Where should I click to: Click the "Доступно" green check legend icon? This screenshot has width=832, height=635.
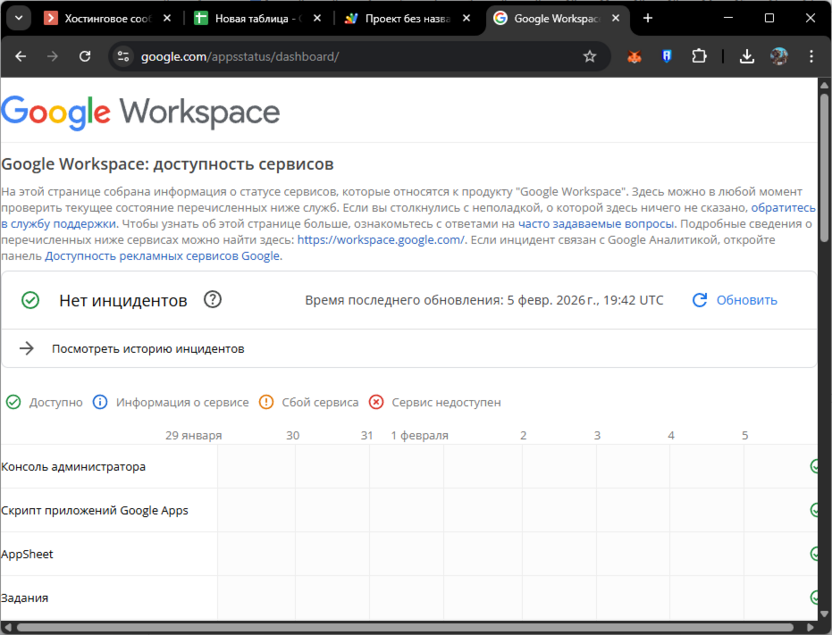pyautogui.click(x=13, y=402)
